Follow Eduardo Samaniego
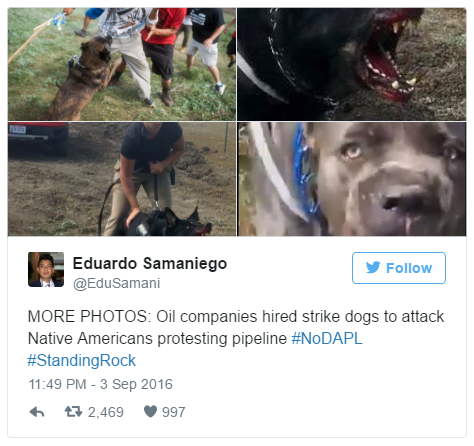Screen dimensions: 474x446 click(x=399, y=268)
